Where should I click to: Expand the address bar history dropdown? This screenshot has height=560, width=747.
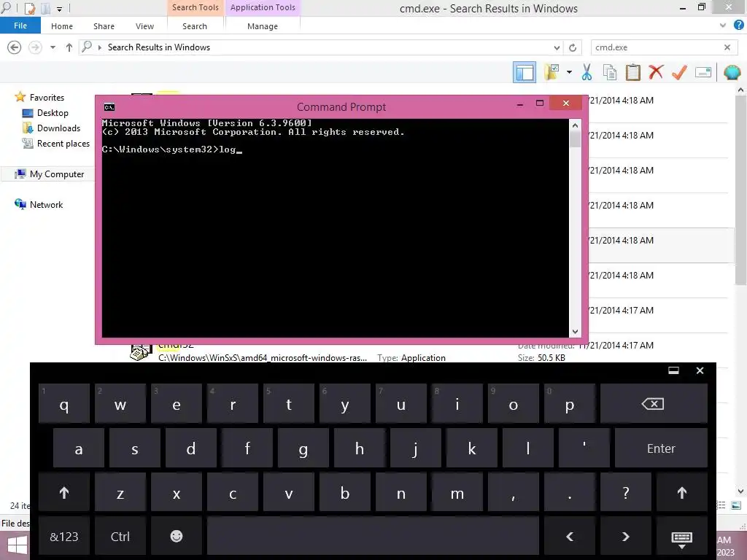(x=557, y=47)
